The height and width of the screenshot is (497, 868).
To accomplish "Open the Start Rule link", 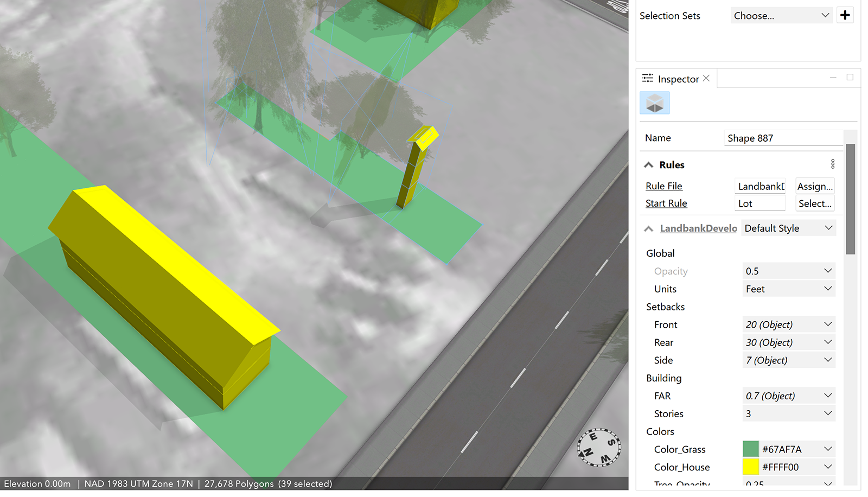I will point(666,203).
